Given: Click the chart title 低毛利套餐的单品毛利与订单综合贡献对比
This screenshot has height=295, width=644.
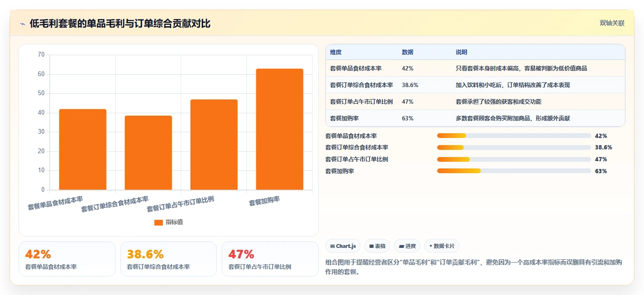Looking at the screenshot, I should coord(120,24).
